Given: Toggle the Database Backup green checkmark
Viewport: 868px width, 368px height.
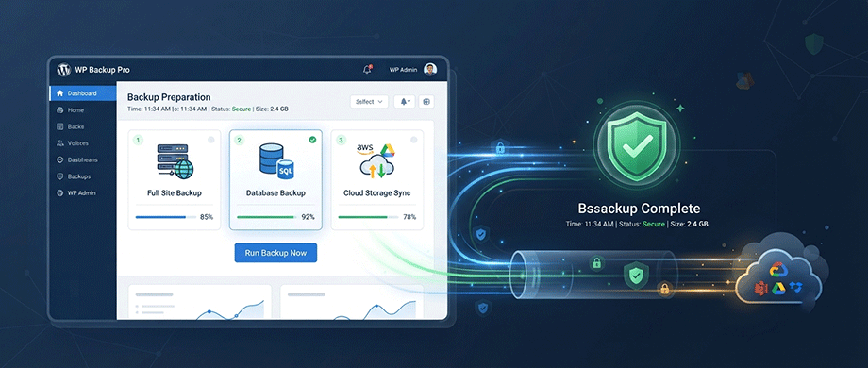Looking at the screenshot, I should tap(312, 140).
